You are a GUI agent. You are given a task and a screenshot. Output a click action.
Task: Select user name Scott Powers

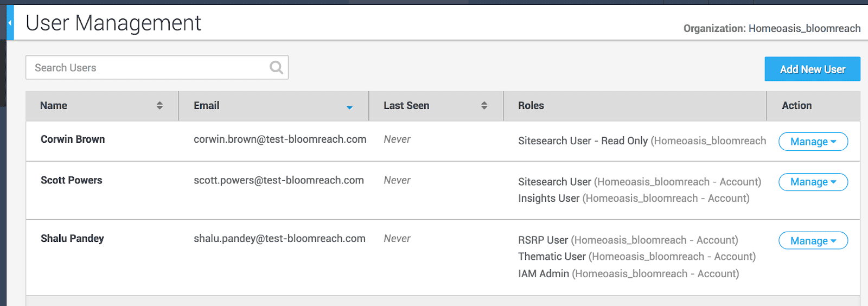coord(71,180)
